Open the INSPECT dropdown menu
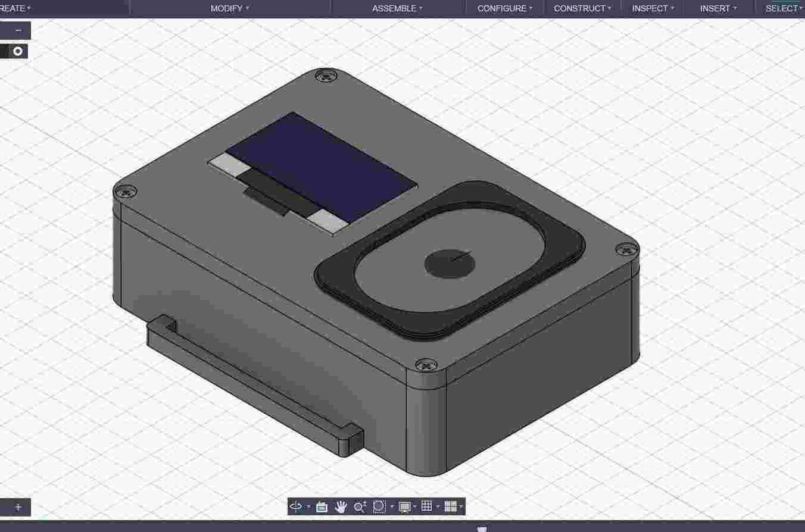This screenshot has height=532, width=805. pyautogui.click(x=653, y=8)
